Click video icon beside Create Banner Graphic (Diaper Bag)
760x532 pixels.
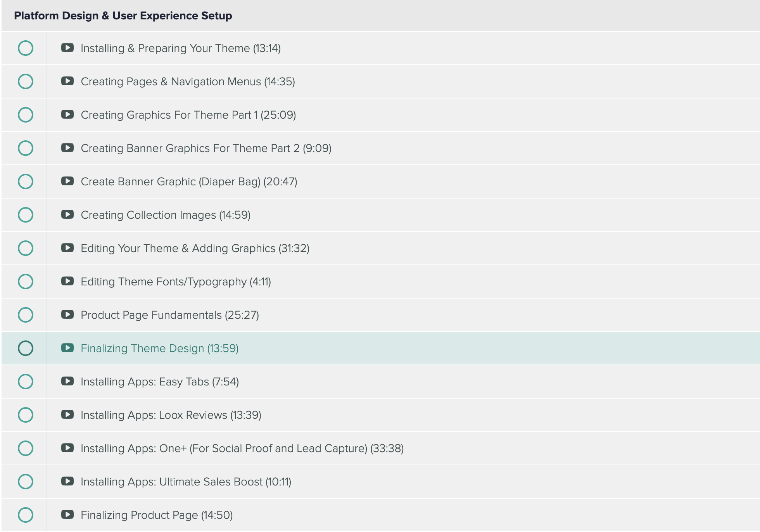pos(67,181)
